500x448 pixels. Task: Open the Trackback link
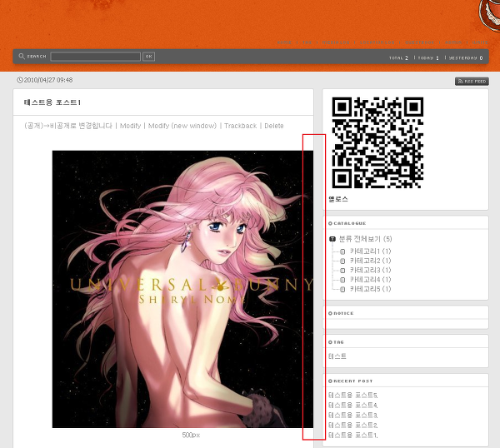241,126
